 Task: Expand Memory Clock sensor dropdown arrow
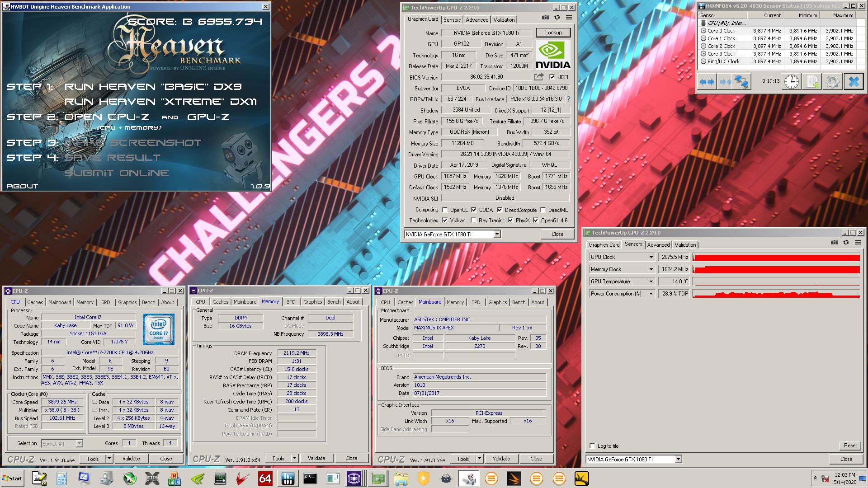[651, 269]
